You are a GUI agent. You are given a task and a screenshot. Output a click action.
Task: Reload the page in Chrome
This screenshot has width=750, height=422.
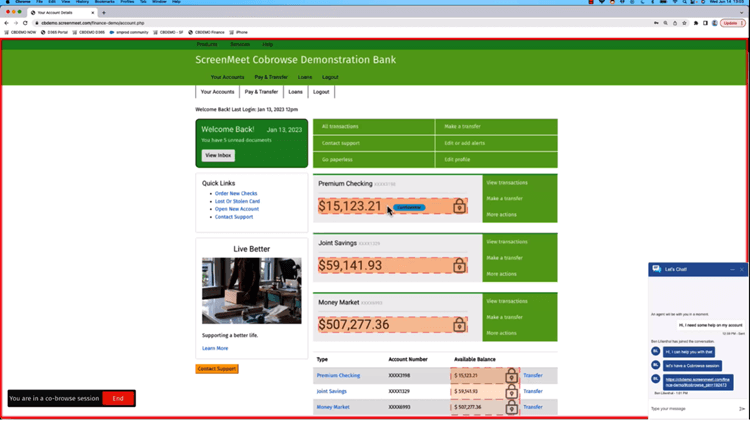pos(25,23)
